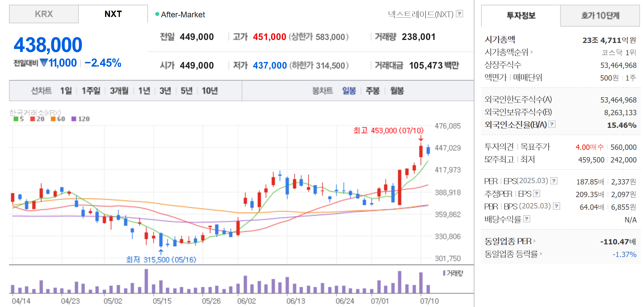The height and width of the screenshot is (307, 644).
Task: Expand the 동일업종 등락률 arrow
Action: [541, 254]
